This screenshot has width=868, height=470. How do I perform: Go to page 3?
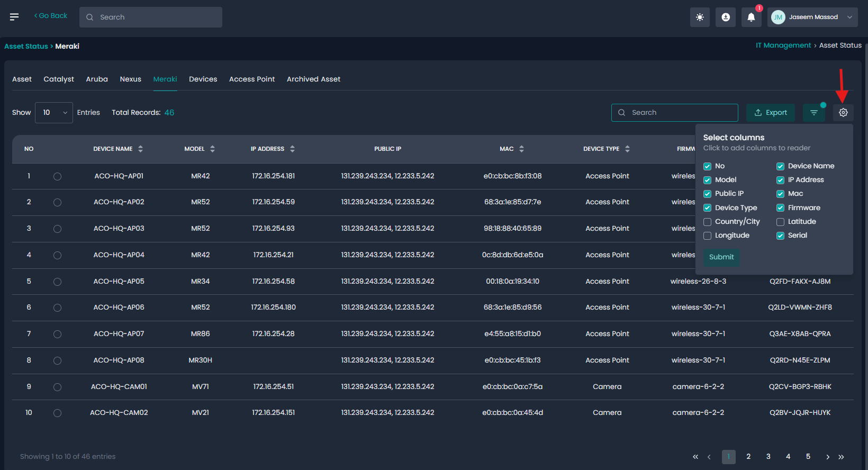tap(768, 457)
